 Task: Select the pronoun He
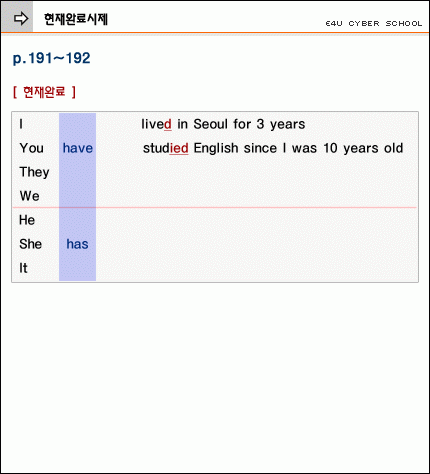coord(27,220)
